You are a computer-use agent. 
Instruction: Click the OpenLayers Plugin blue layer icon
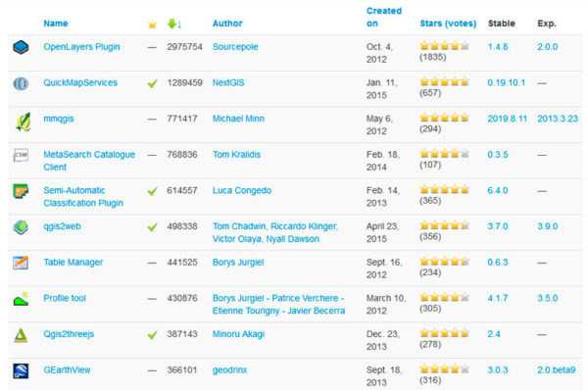tap(21, 47)
